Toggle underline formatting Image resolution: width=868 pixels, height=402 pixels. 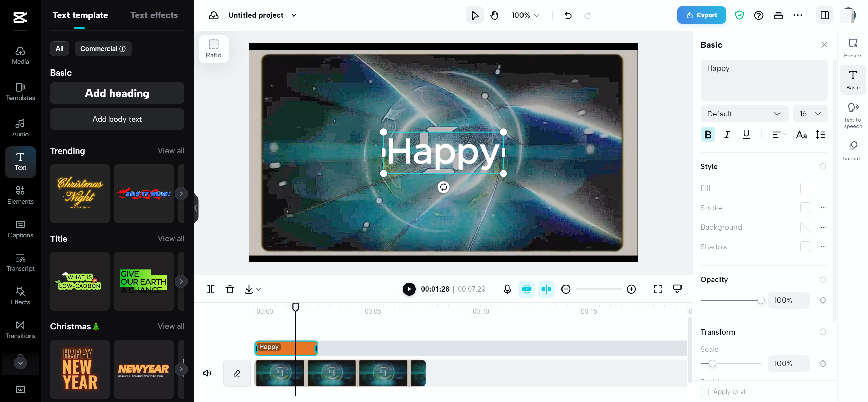(x=746, y=135)
